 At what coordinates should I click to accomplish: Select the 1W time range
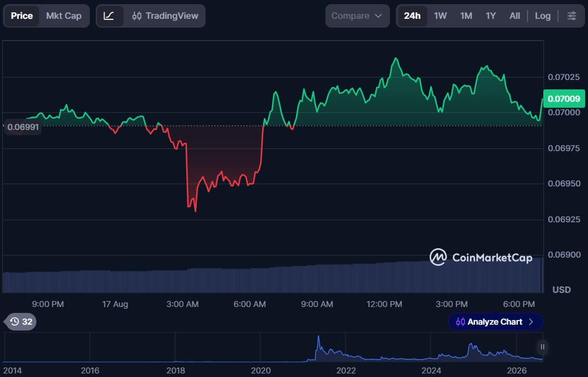(x=440, y=16)
